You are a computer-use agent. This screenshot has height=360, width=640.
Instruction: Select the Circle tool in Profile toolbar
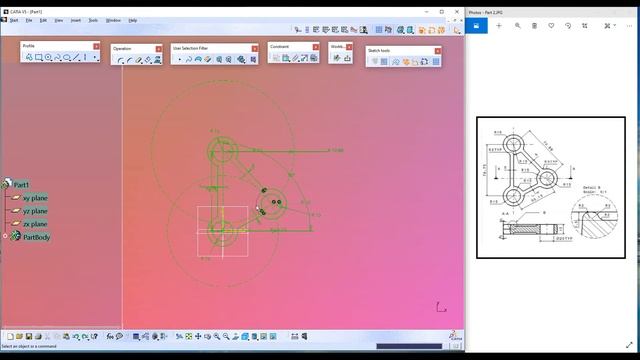(x=48, y=58)
